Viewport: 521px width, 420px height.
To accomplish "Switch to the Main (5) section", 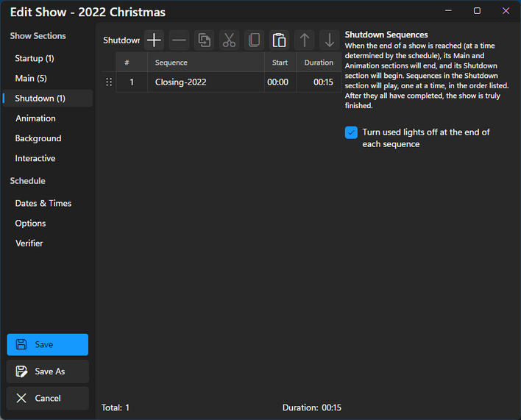I will (31, 78).
